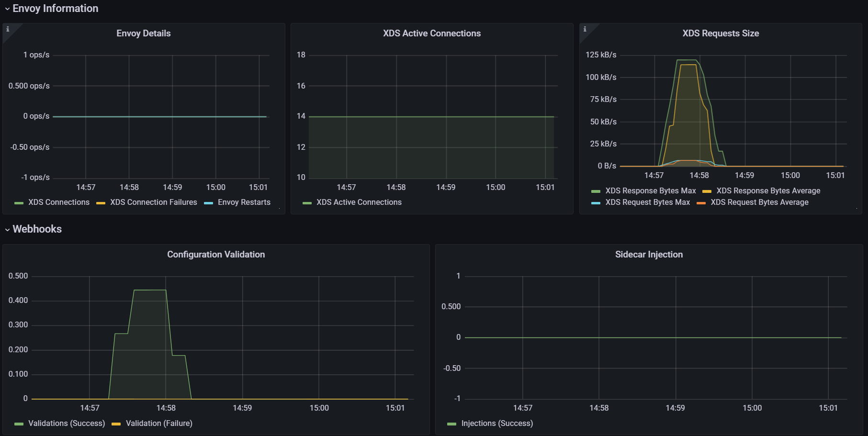Click green color swatch of XDS Response Bytes Max

pos(596,191)
